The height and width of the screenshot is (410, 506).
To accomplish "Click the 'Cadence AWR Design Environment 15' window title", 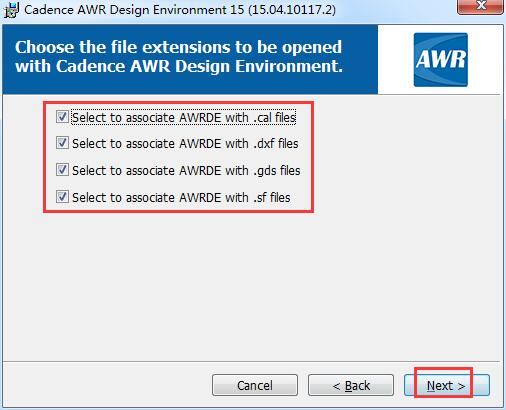I will 134,10.
